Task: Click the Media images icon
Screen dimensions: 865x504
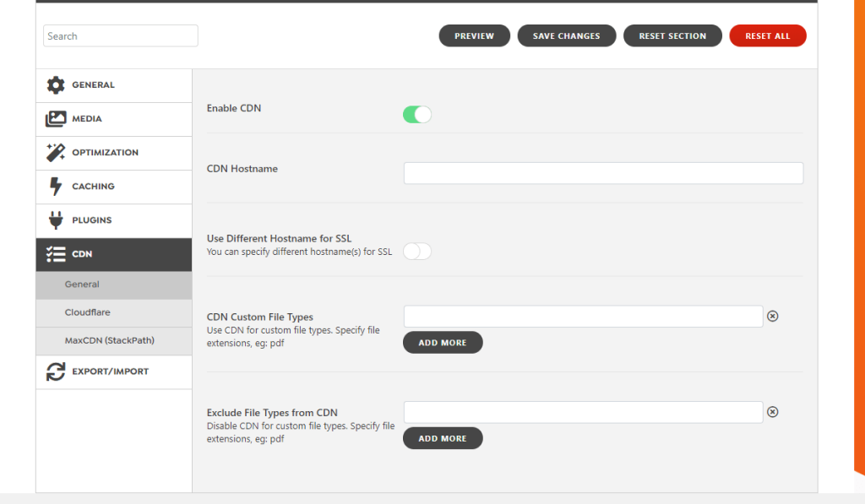Action: click(56, 118)
